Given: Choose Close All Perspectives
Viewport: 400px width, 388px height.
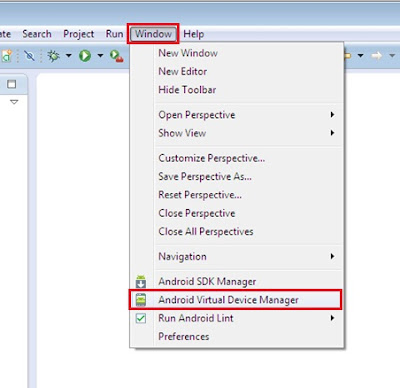Looking at the screenshot, I should [237, 231].
